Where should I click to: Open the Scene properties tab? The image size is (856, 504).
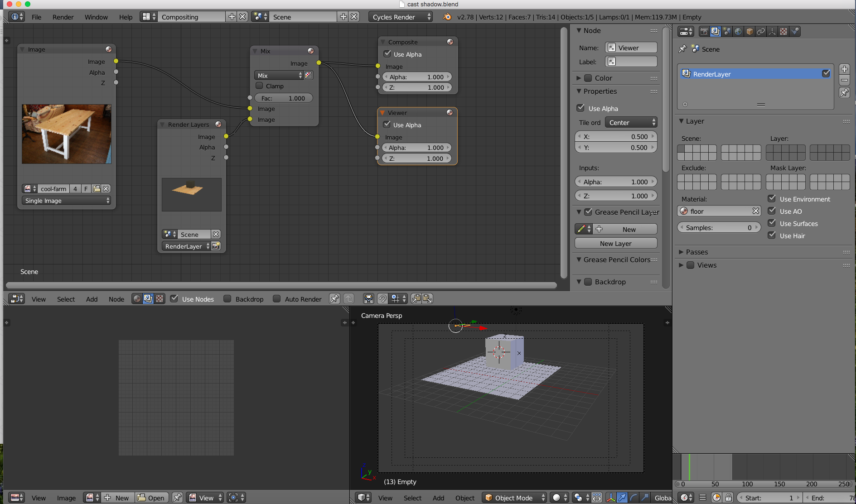pyautogui.click(x=727, y=31)
